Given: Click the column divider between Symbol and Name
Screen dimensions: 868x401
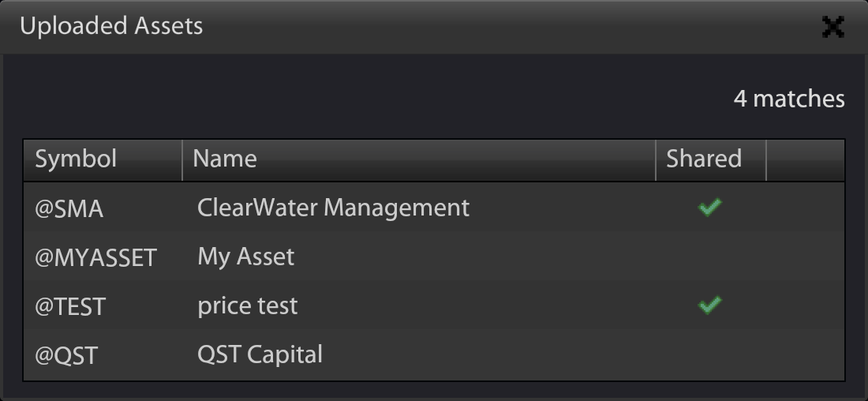Looking at the screenshot, I should (x=182, y=159).
